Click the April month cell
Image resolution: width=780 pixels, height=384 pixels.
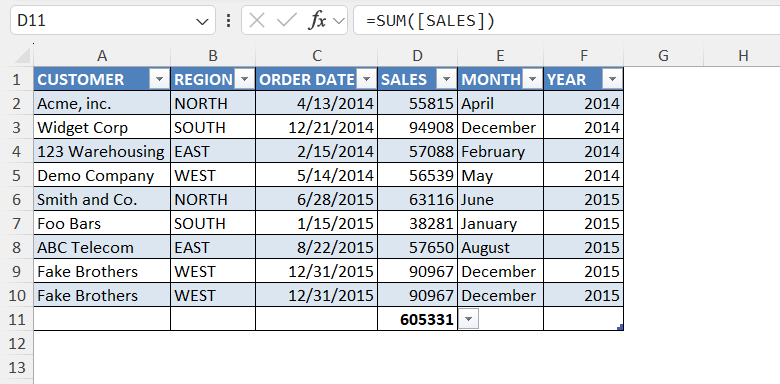[x=500, y=103]
